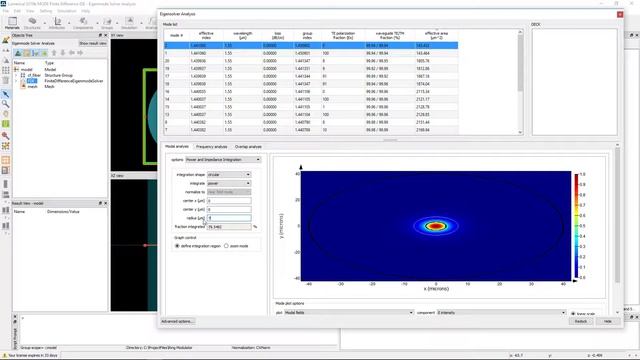Click the 'center y (µm)' input field
Viewport: 640px width, 360px height.
pos(229,209)
